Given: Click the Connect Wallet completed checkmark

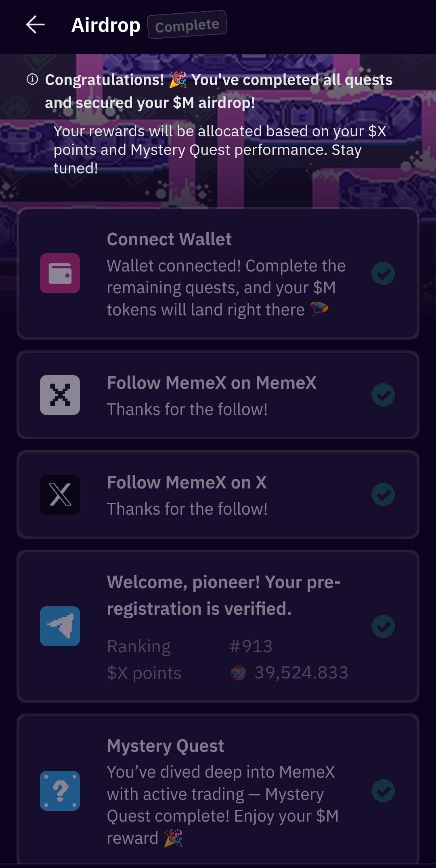Looking at the screenshot, I should (383, 273).
